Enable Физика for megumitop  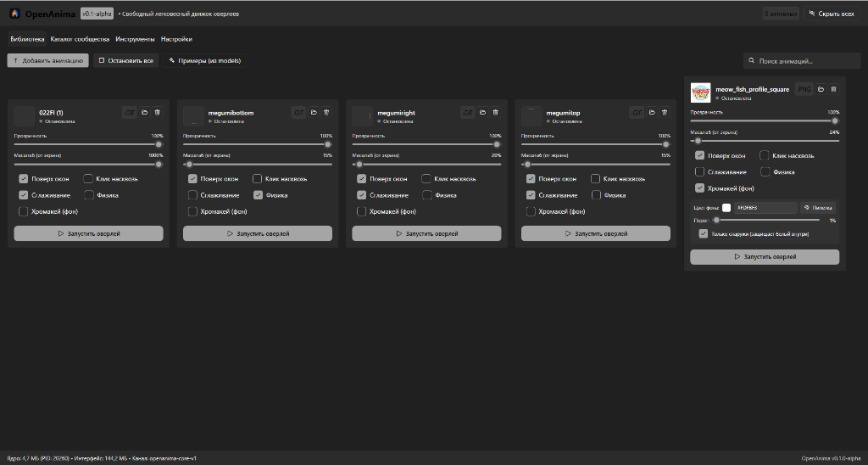(596, 195)
